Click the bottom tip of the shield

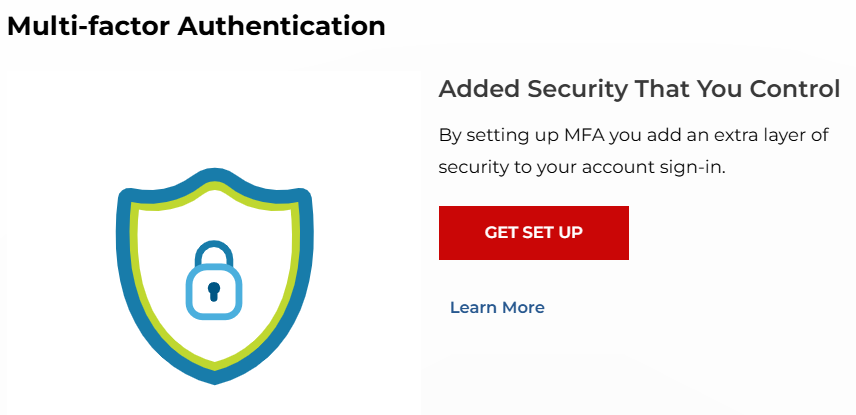(x=215, y=375)
